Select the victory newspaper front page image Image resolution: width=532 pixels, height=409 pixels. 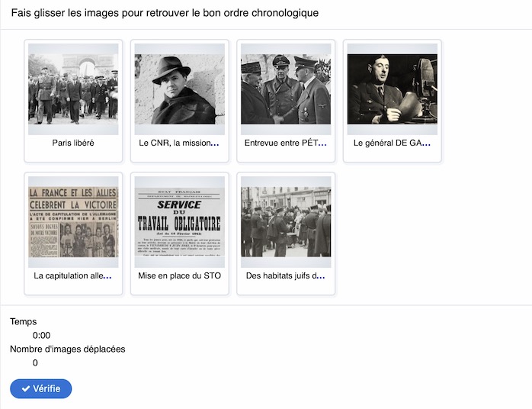coord(73,221)
